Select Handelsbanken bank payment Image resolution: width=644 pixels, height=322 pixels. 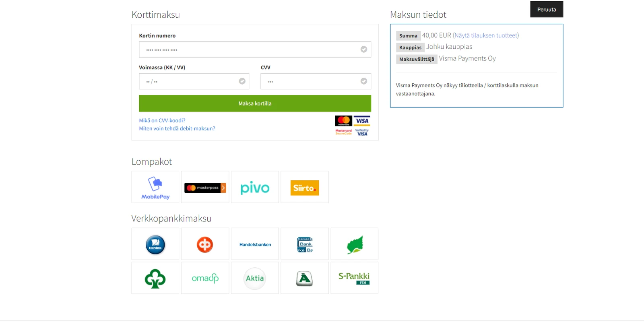[x=255, y=244]
